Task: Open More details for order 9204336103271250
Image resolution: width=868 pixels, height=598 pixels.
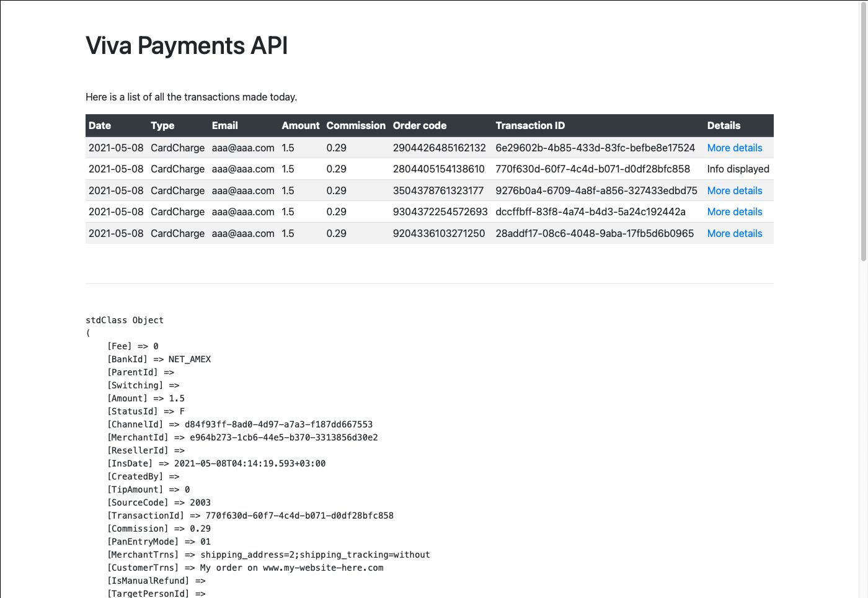Action: pos(734,233)
